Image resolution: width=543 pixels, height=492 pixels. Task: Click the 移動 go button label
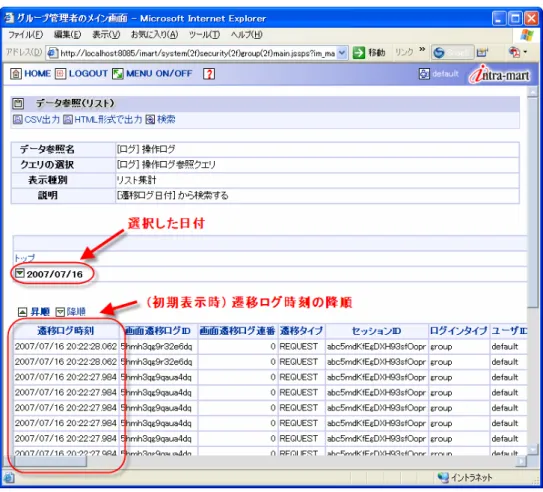coord(377,53)
